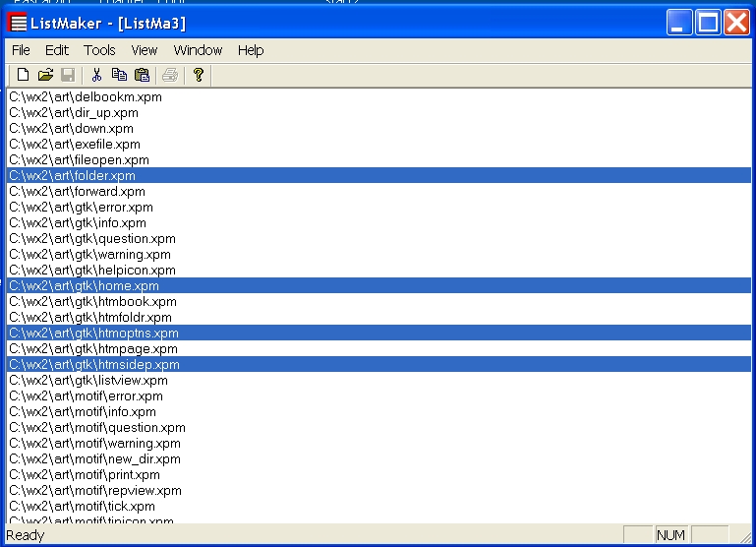Image resolution: width=756 pixels, height=547 pixels.
Task: Cut selection with the scissors icon
Action: coord(96,75)
